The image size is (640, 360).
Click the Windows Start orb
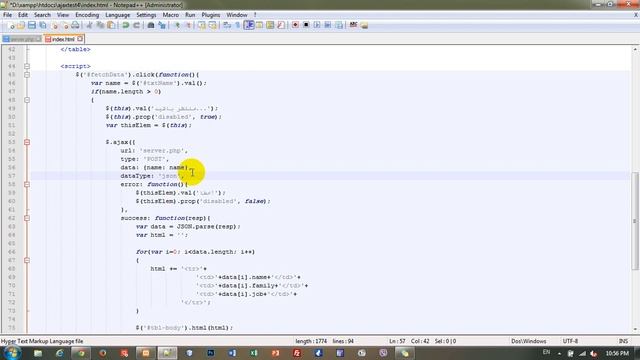(x=12, y=353)
